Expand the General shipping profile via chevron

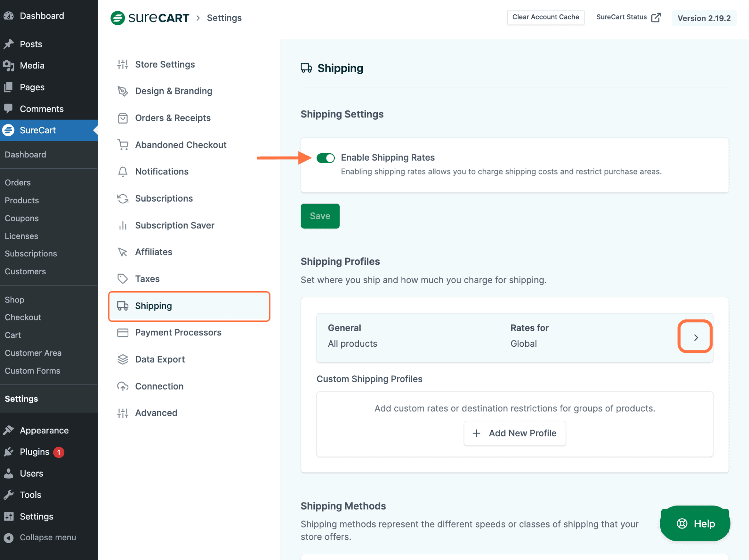[695, 337]
